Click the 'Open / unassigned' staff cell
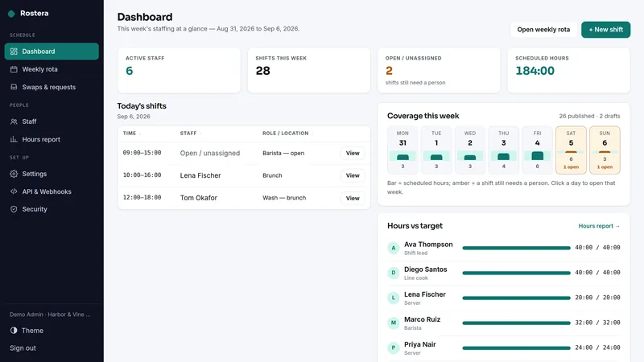 coord(210,153)
